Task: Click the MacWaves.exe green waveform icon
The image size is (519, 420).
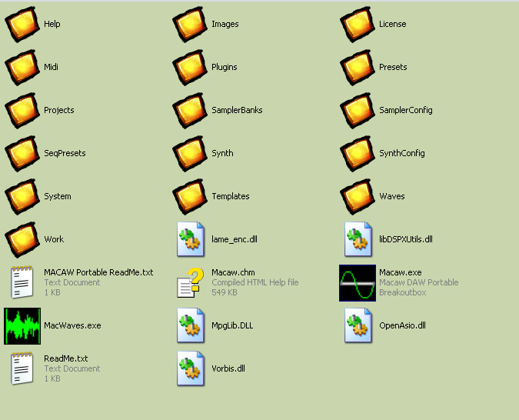Action: pos(22,326)
